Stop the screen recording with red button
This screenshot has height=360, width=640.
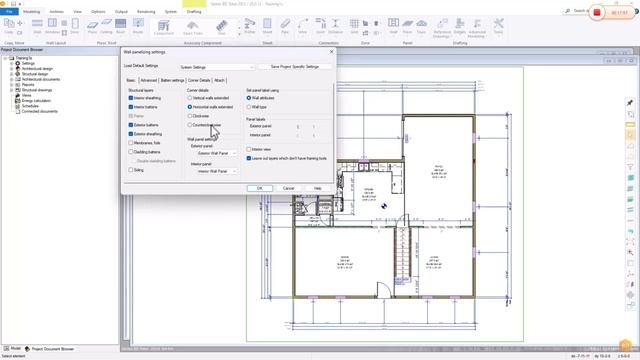[597, 13]
